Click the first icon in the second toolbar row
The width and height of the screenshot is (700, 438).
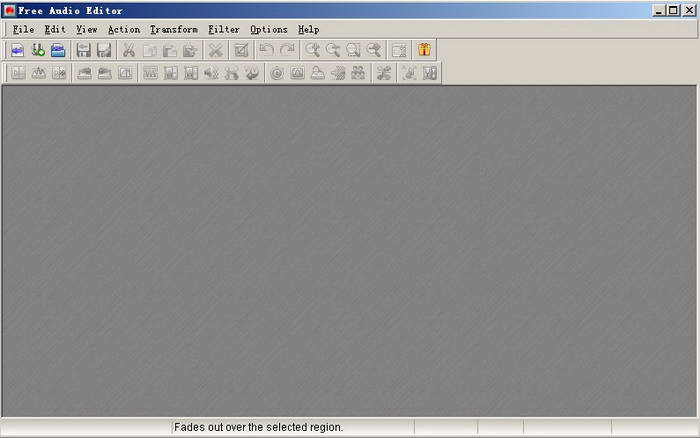[18, 73]
